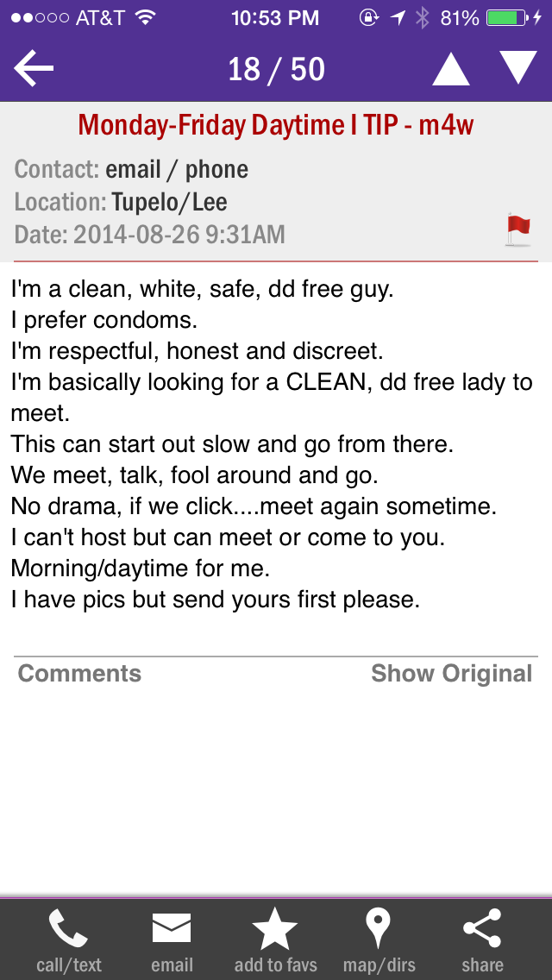This screenshot has width=552, height=980.
Task: Tap the 18 / 50 listing counter
Action: [x=276, y=69]
